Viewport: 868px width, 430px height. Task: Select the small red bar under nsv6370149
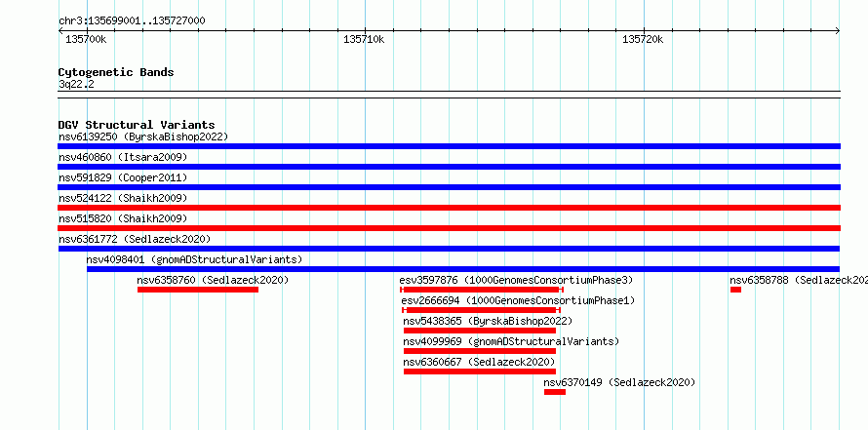555,392
